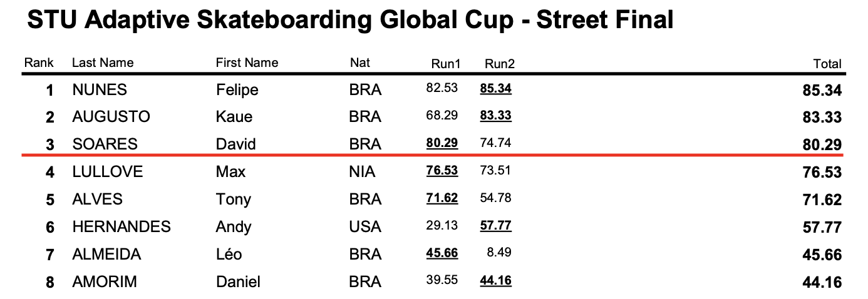Click the Run2 column header
The width and height of the screenshot is (868, 299).
click(499, 64)
